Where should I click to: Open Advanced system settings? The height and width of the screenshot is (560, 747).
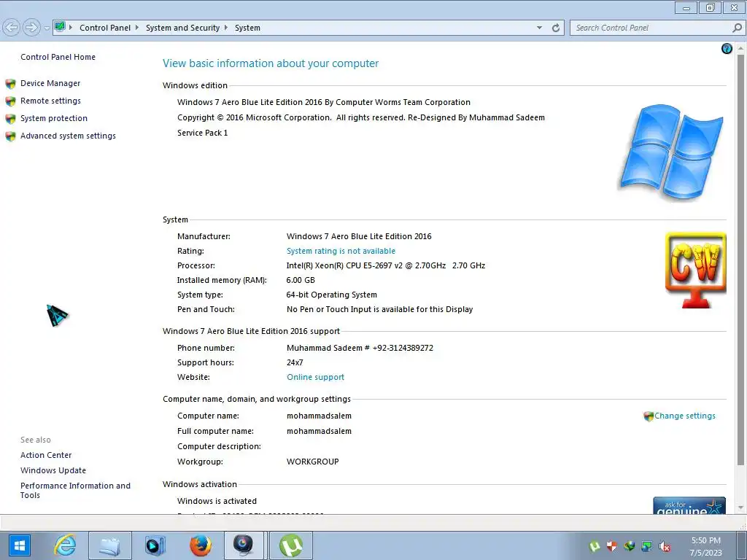click(68, 136)
